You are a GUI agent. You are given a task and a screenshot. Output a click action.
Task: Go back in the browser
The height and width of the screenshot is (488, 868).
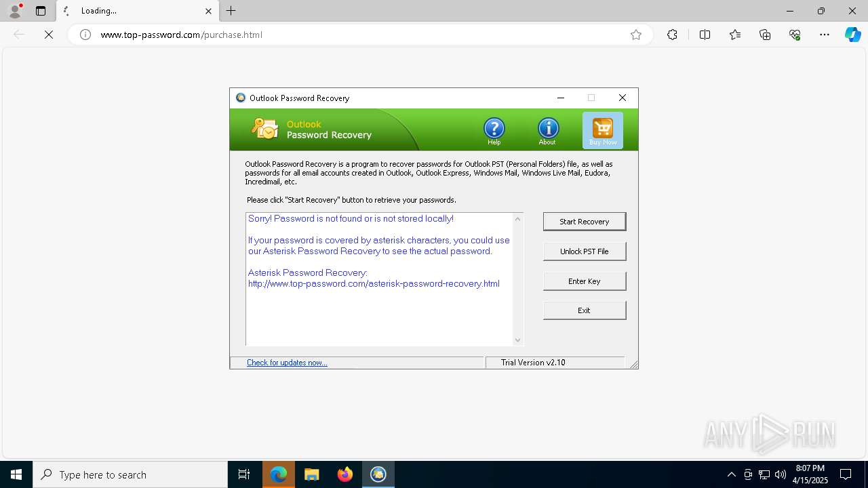pos(19,35)
